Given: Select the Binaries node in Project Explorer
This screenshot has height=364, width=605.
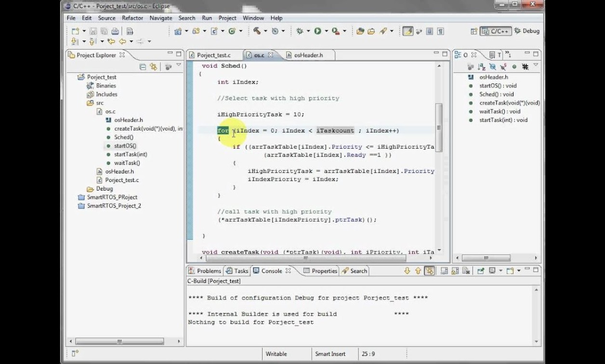Looking at the screenshot, I should 106,86.
